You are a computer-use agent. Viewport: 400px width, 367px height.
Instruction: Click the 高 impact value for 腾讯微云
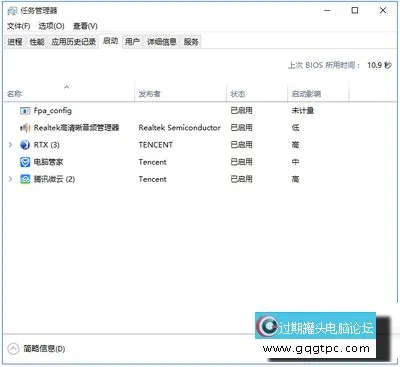pos(295,179)
